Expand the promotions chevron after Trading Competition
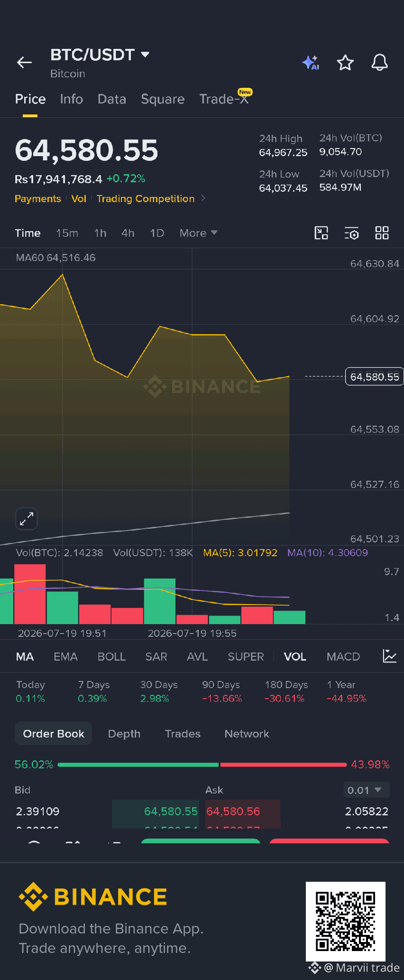404x980 pixels. pyautogui.click(x=203, y=198)
